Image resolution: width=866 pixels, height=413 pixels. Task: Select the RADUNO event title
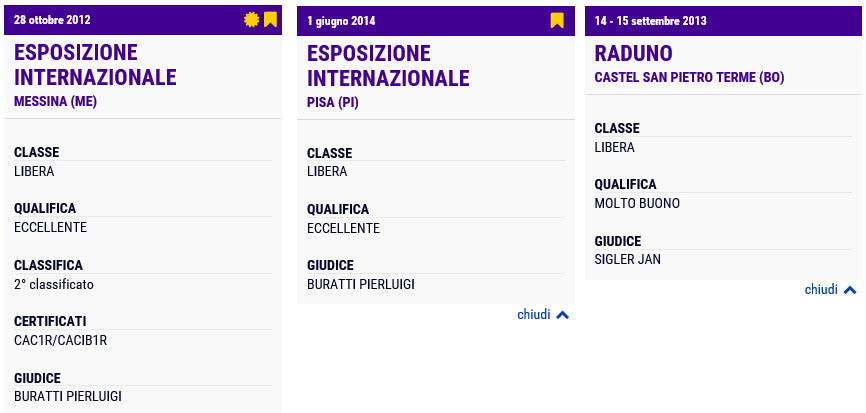coord(633,54)
